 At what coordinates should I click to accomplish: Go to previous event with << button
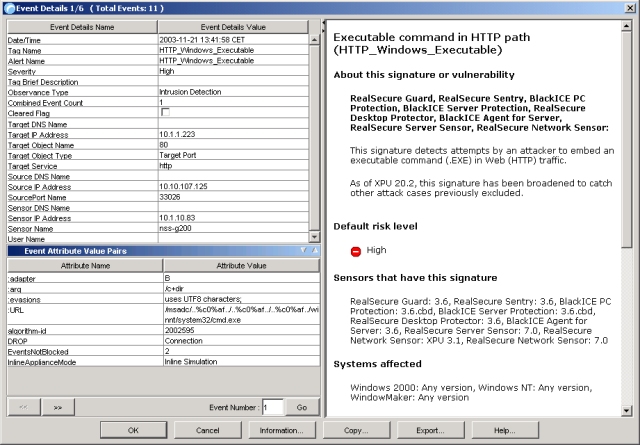click(24, 407)
